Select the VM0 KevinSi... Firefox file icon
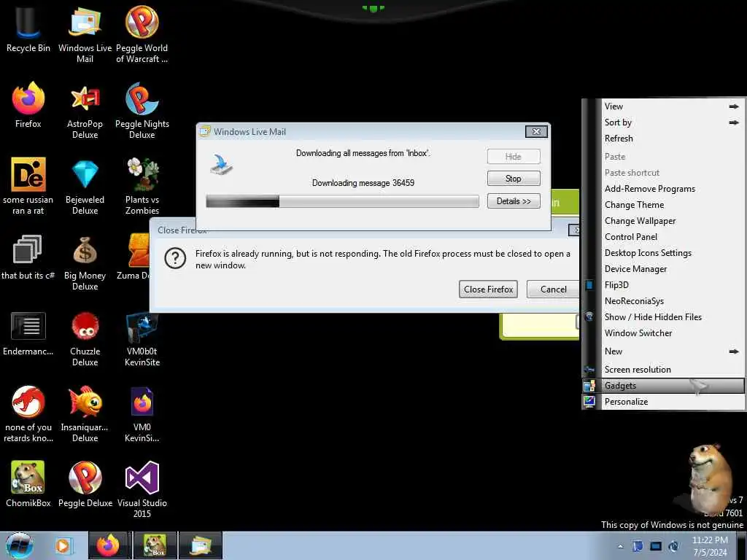Screen dimensions: 747x560 pyautogui.click(x=142, y=413)
